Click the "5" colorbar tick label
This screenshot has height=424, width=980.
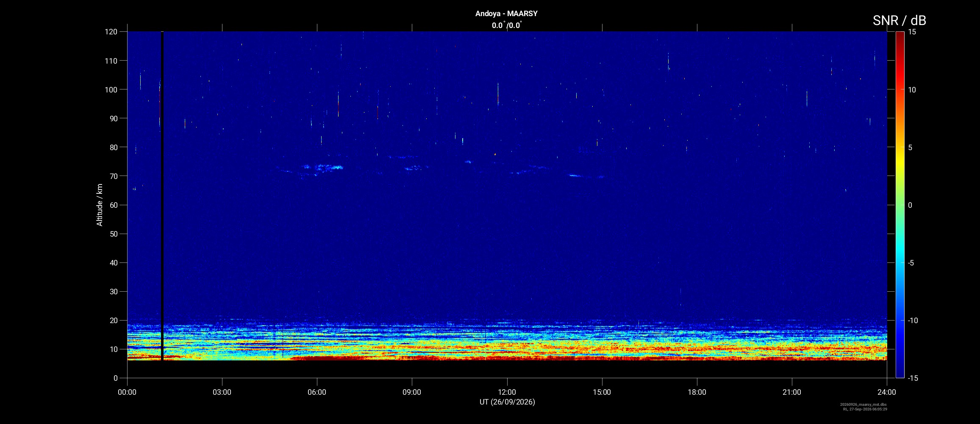tap(910, 148)
